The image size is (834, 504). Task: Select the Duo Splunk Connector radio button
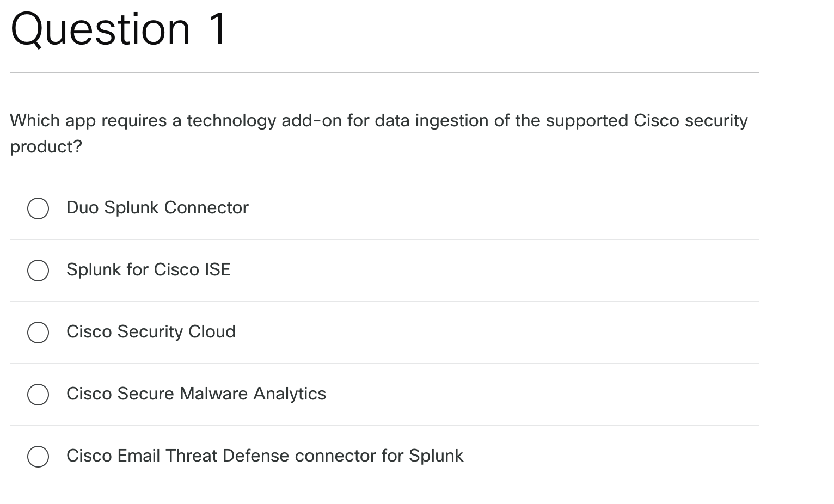[x=38, y=208]
